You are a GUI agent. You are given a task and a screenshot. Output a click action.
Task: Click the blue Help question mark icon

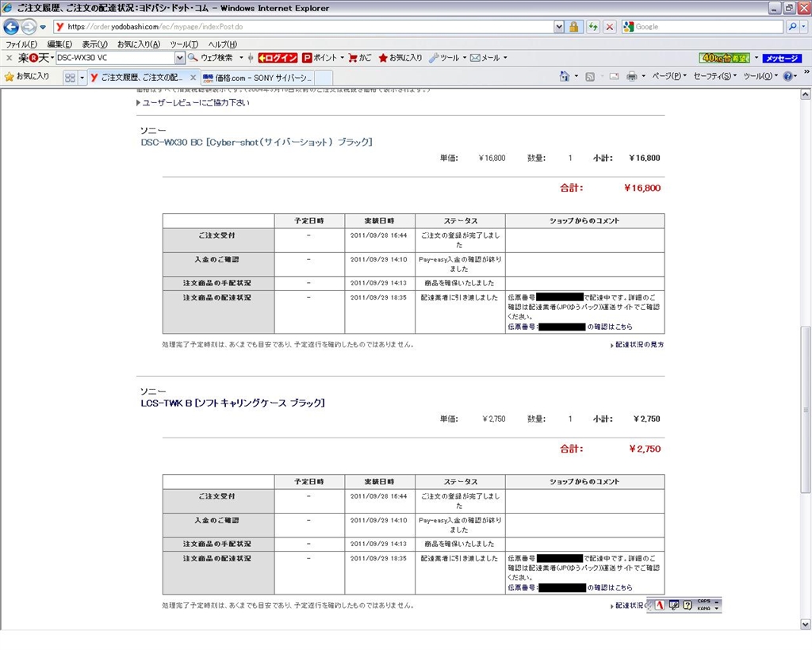point(787,77)
